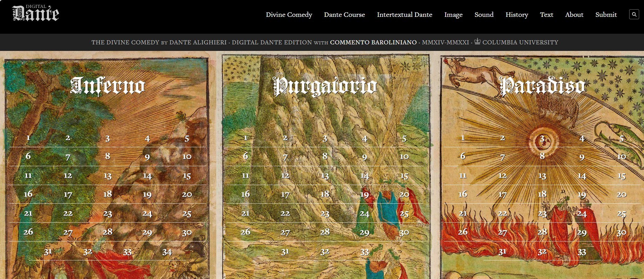Go to Purgatorio canto 18
This screenshot has height=279, width=644.
click(325, 194)
